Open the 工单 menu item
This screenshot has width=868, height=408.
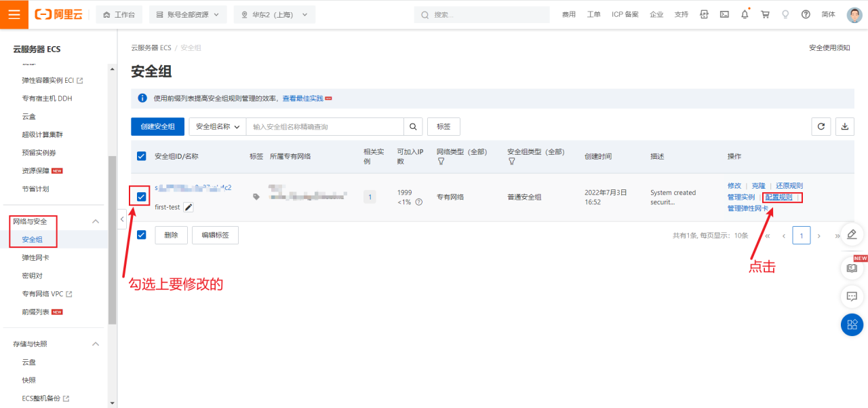point(593,14)
